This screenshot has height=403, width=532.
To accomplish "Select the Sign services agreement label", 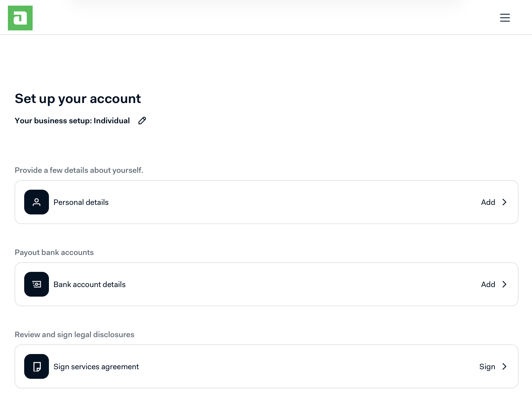I will 96,367.
